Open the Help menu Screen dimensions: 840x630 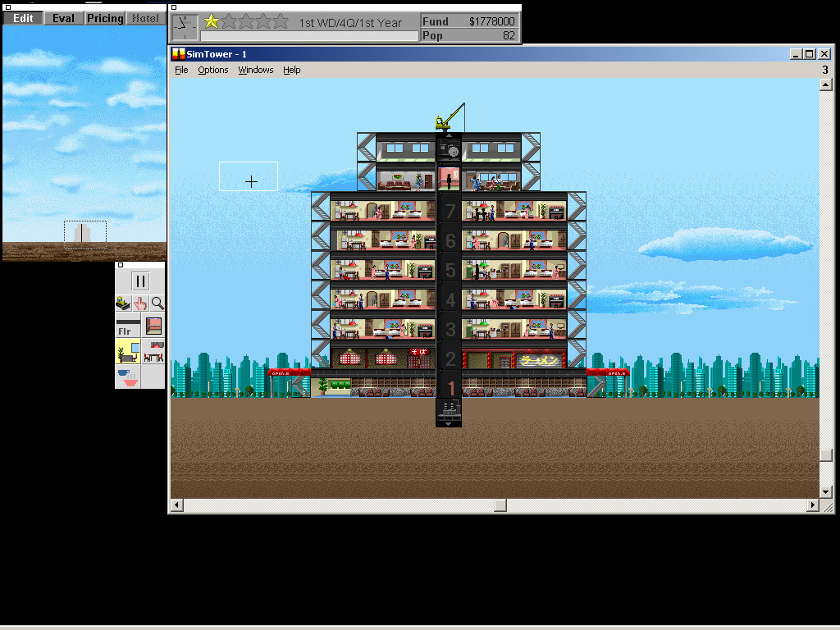(291, 70)
